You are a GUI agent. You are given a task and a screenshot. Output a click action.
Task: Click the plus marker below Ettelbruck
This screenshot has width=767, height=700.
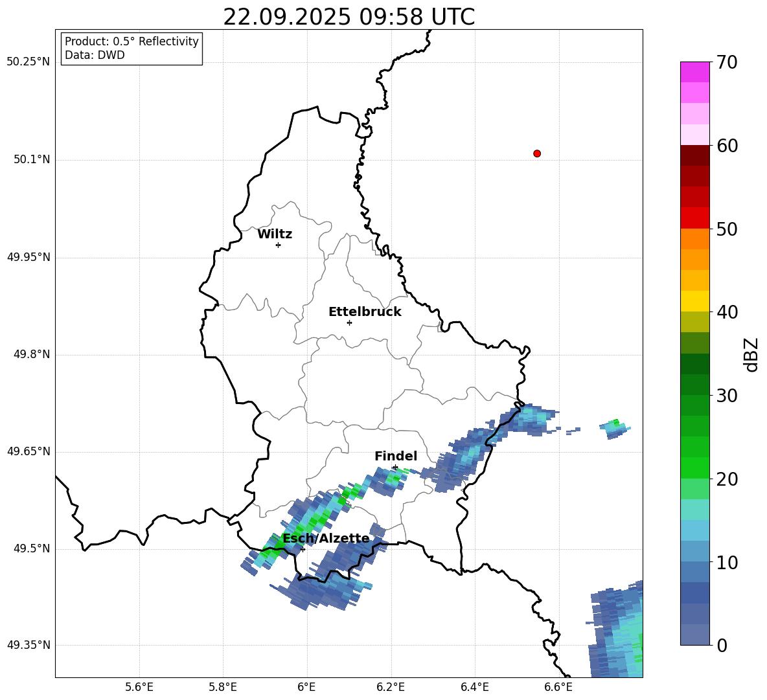point(349,322)
